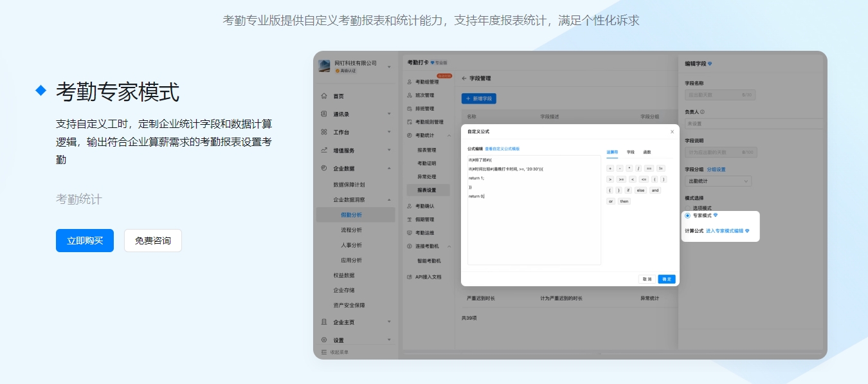Click the 设置 gear icon in sidebar
This screenshot has height=384, width=868.
[x=324, y=340]
